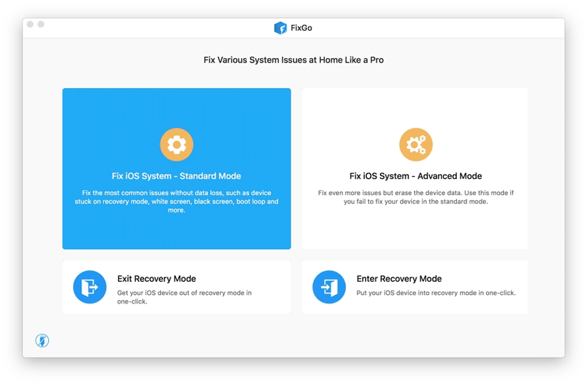Select the Advanced Mode double-gear icon
The image size is (588, 385).
click(416, 144)
